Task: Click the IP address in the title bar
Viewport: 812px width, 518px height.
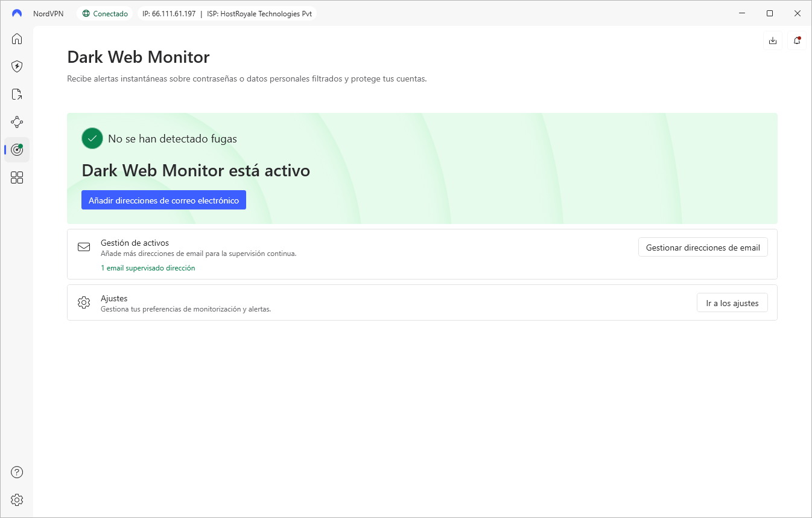Action: pos(168,13)
